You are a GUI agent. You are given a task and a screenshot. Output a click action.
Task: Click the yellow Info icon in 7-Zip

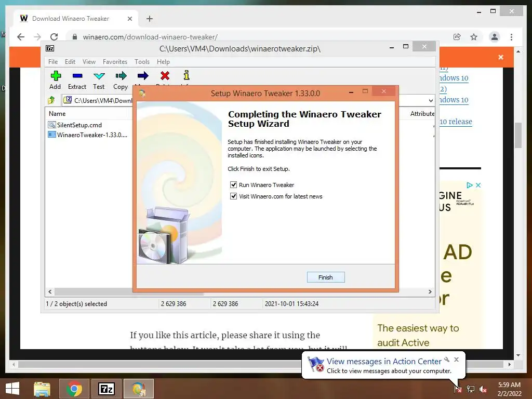coord(187,75)
